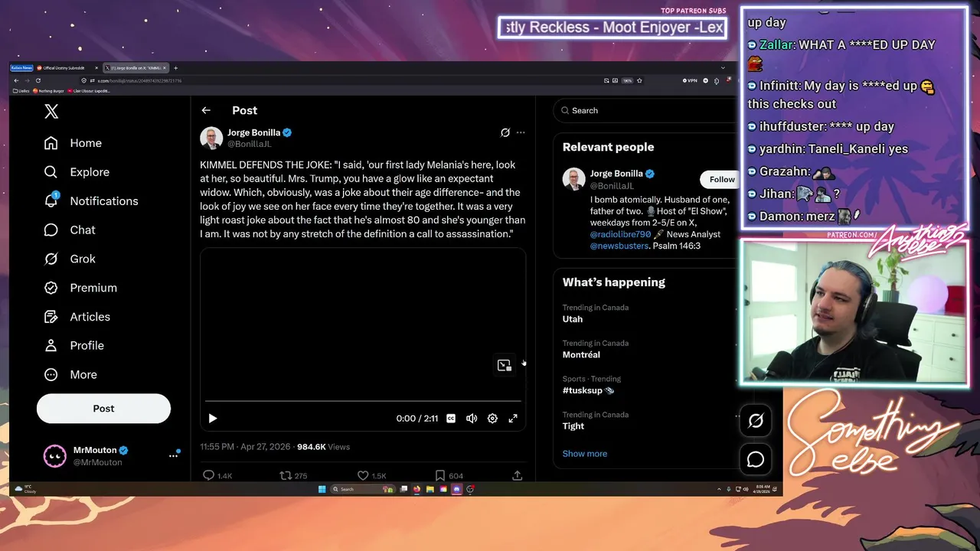Image resolution: width=980 pixels, height=551 pixels.
Task: Open MrMouton account switcher ellipsis
Action: click(173, 455)
